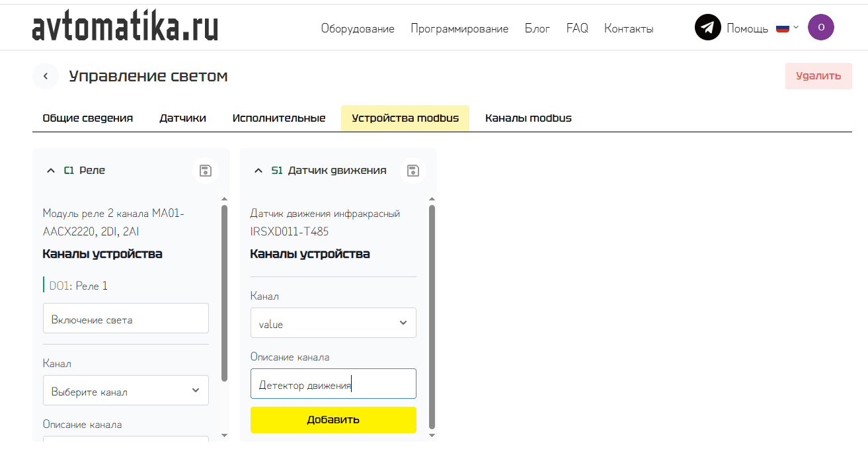This screenshot has width=868, height=455.
Task: Open language selector with Russian flag
Action: point(787,28)
